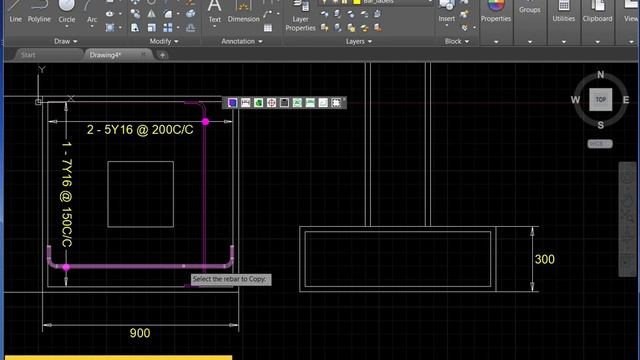Open the Layer Properties manager
Screen dimensions: 640x360
[x=300, y=16]
